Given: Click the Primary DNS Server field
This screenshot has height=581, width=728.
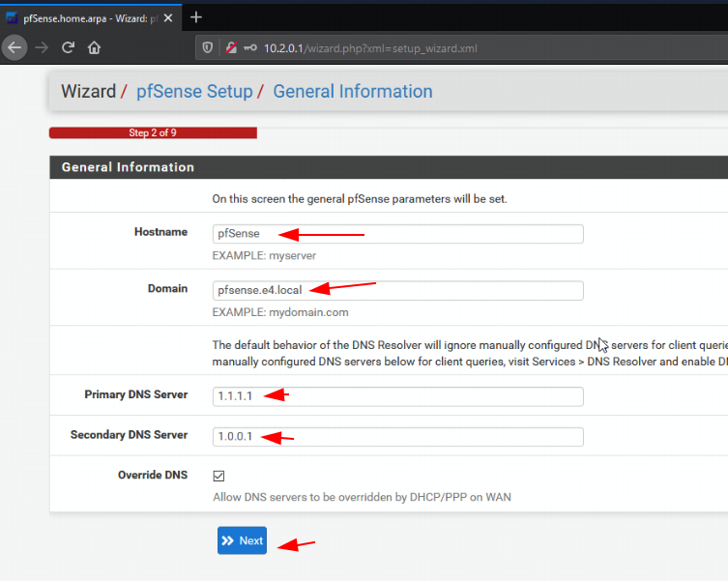Looking at the screenshot, I should (398, 396).
